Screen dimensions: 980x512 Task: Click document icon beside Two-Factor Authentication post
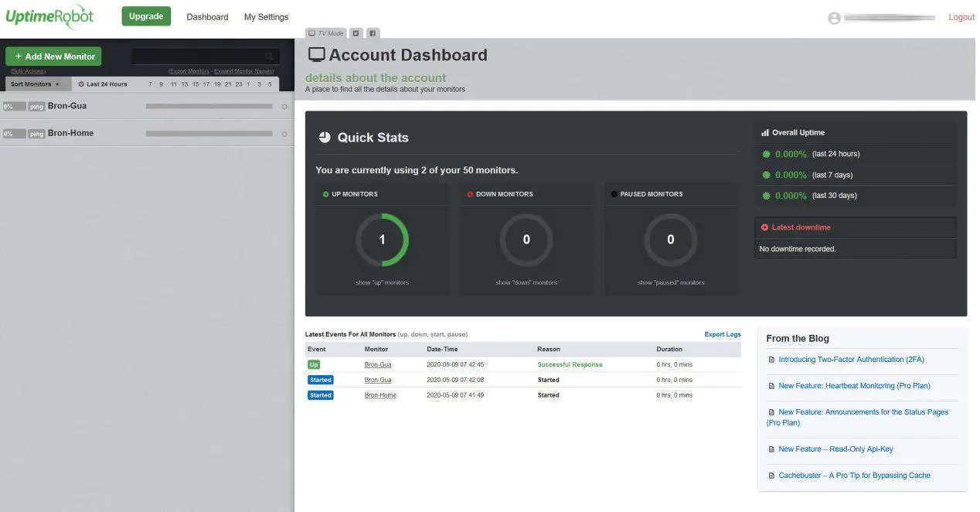(x=771, y=360)
